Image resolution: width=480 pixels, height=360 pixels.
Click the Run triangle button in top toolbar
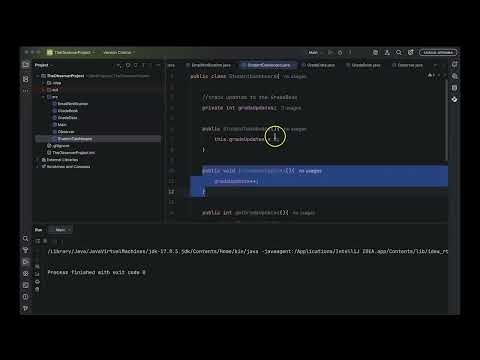click(330, 53)
